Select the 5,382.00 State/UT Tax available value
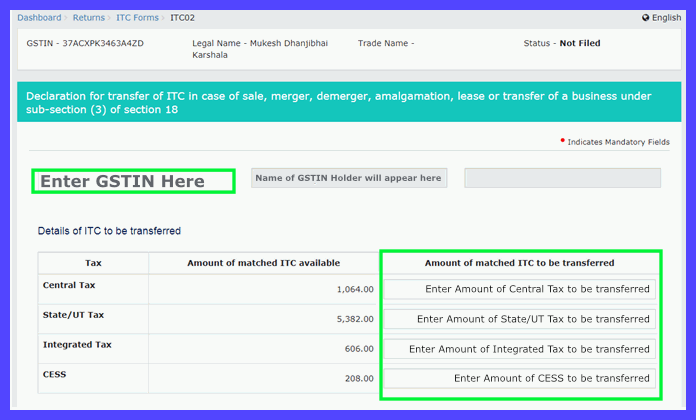696x420 pixels. (x=354, y=319)
